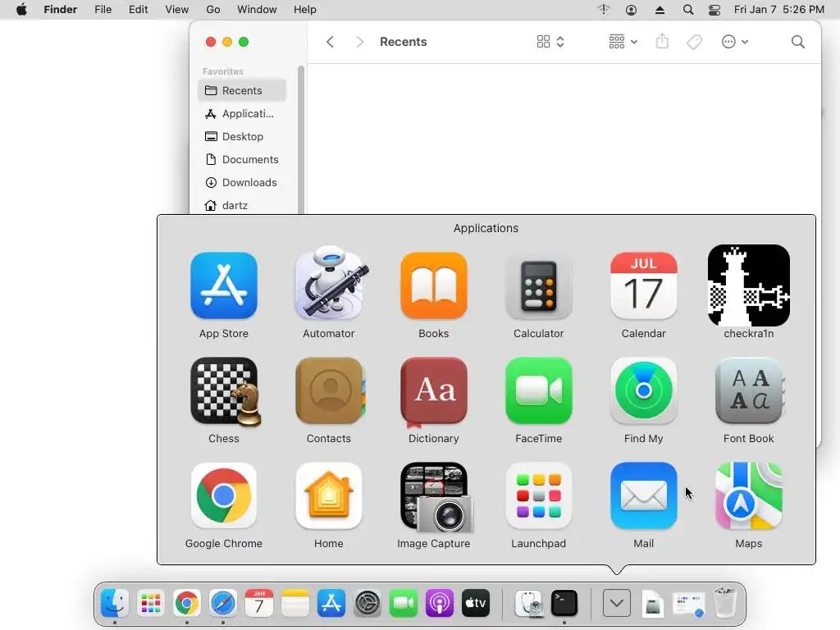The width and height of the screenshot is (840, 630).
Task: Launch Automator from the Applications grid
Action: click(329, 283)
